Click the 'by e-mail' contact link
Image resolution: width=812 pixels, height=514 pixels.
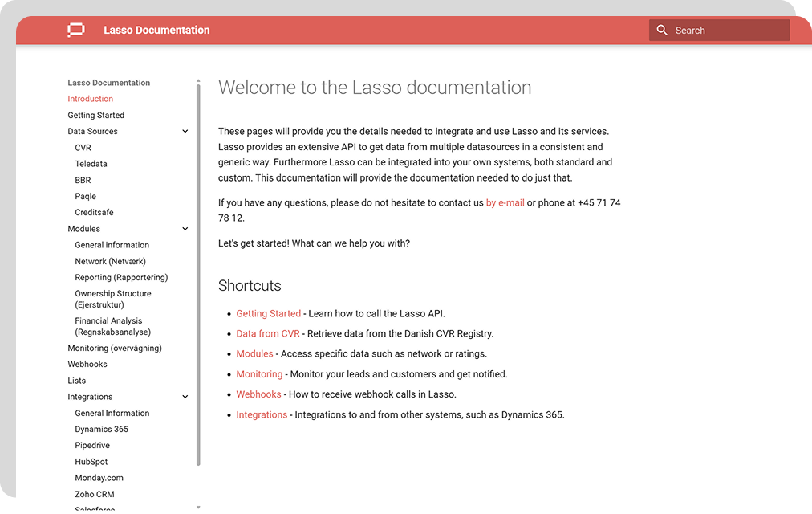(505, 203)
